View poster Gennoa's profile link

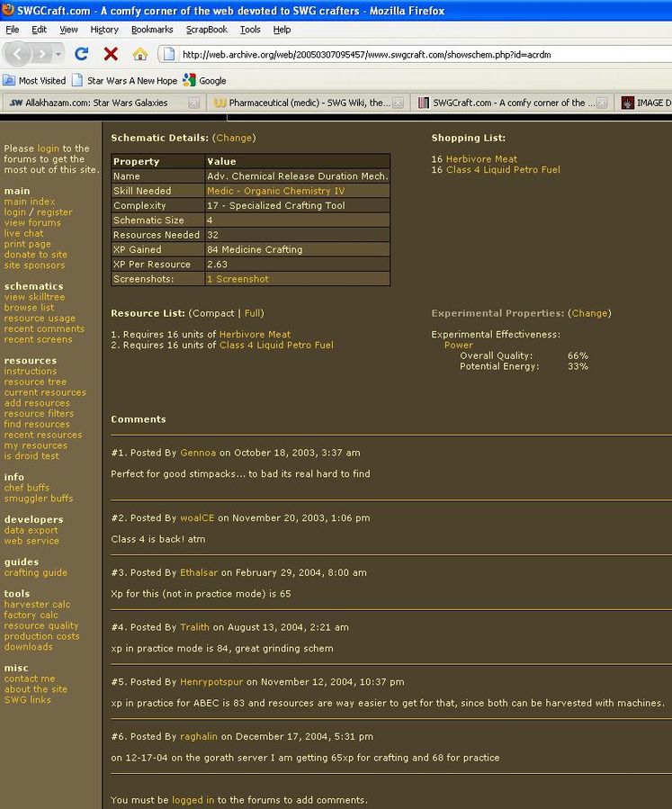[x=198, y=453]
